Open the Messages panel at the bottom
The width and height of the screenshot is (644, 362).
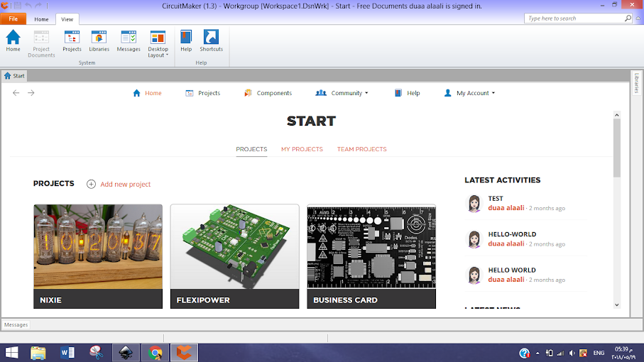coord(16,324)
